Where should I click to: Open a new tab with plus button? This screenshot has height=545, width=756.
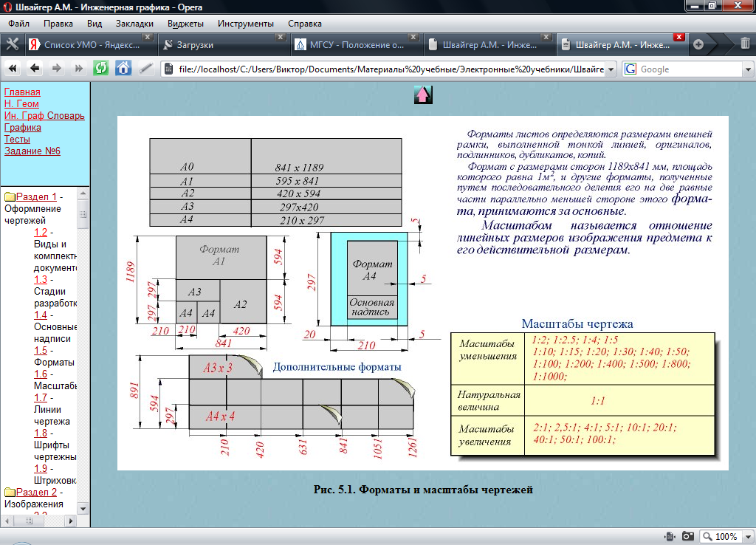coord(698,44)
